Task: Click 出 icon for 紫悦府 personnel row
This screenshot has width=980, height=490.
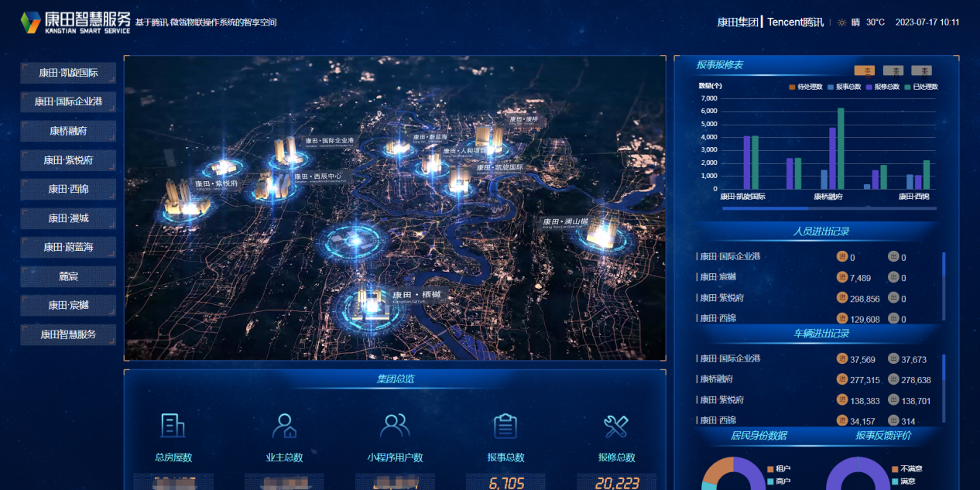Action: coord(893,298)
